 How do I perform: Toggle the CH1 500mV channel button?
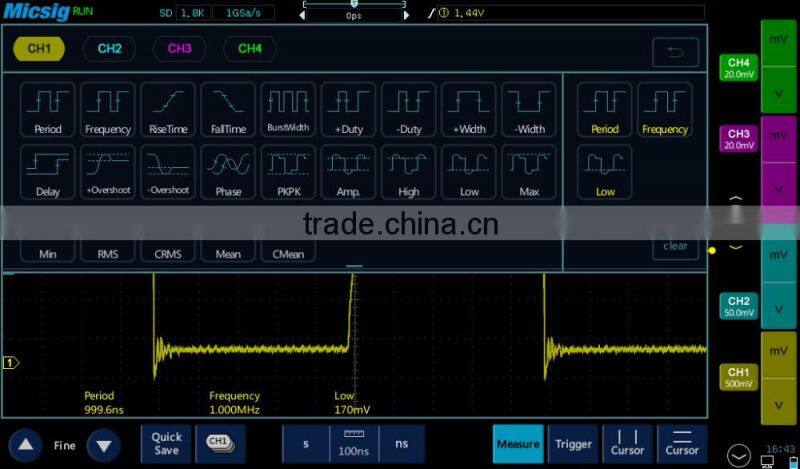tap(739, 378)
